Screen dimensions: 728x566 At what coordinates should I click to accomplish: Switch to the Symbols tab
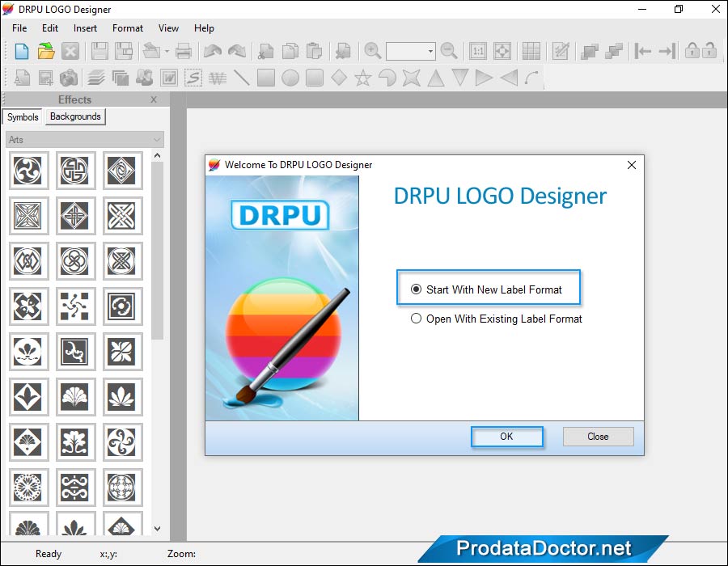(23, 117)
